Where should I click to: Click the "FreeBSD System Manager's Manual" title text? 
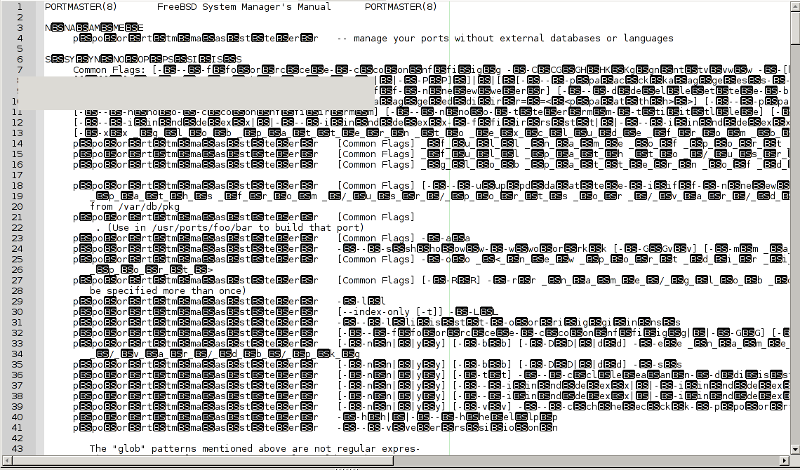(221, 7)
